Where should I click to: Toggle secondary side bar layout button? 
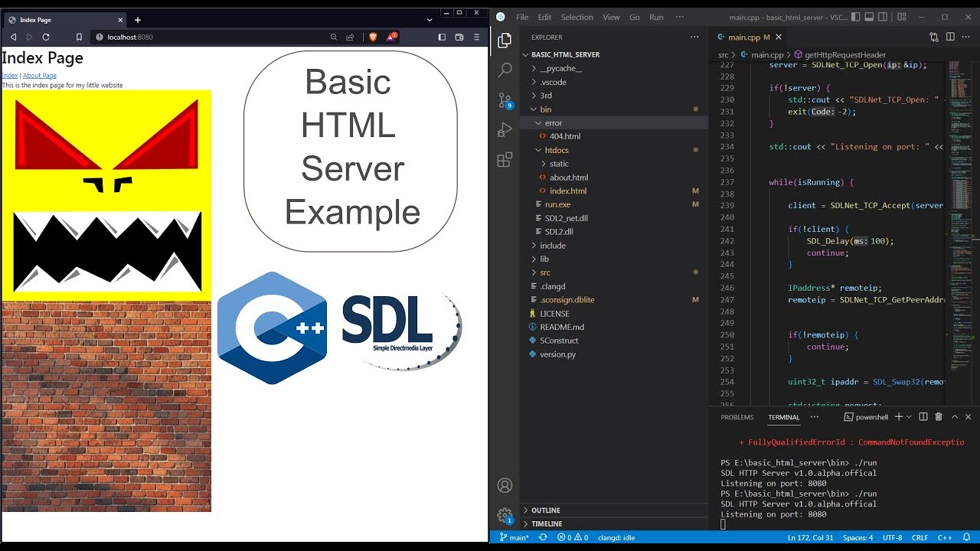click(883, 17)
